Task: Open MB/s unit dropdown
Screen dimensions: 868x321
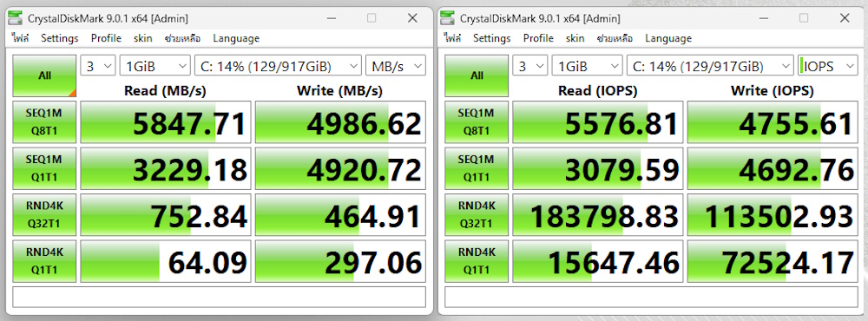Action: pos(396,66)
